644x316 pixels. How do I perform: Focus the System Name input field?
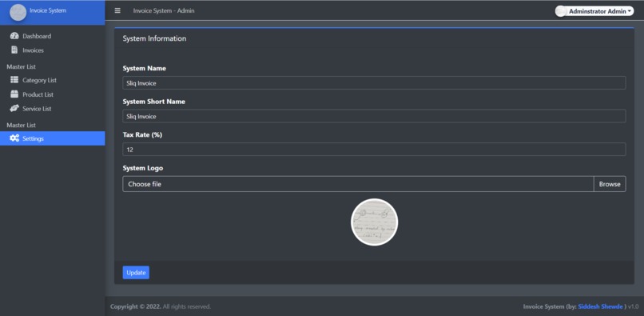tap(374, 82)
